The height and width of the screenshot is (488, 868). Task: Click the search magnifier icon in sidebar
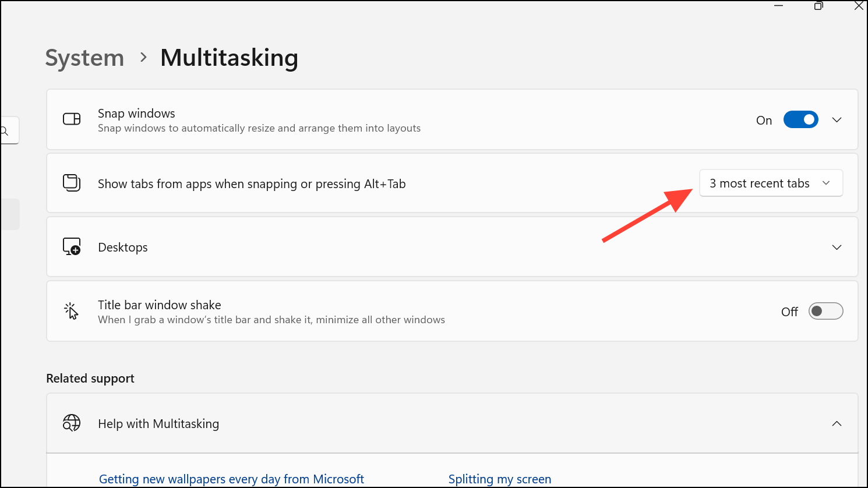5,132
